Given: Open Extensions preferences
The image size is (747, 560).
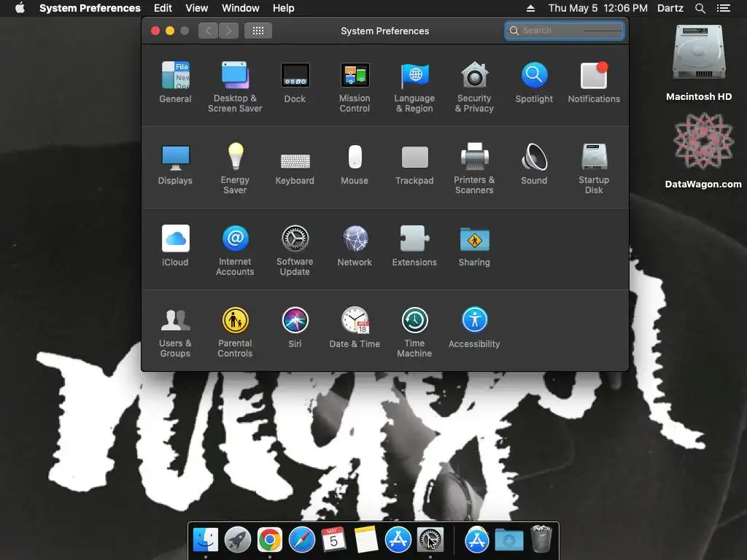Looking at the screenshot, I should (414, 246).
